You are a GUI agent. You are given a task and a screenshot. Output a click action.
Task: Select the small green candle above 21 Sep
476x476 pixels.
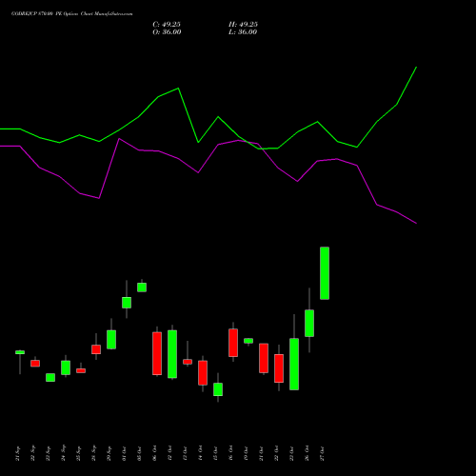pos(20,352)
